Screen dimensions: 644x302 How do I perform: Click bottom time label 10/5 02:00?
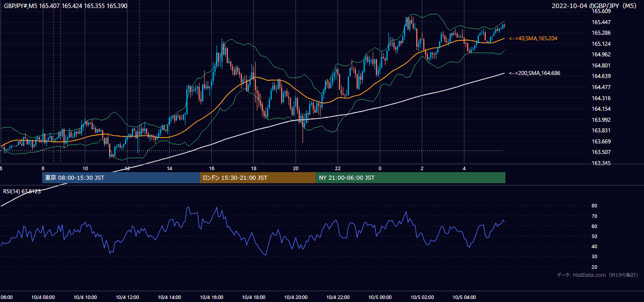(x=422, y=297)
